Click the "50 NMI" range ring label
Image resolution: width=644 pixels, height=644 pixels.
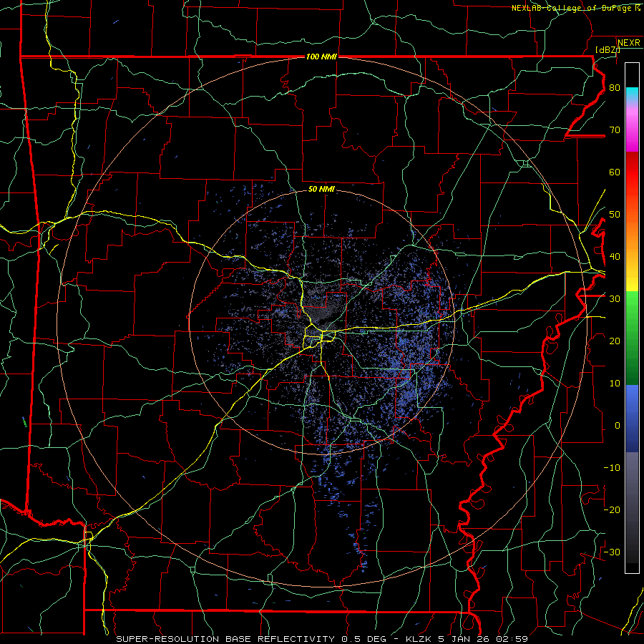(x=321, y=189)
